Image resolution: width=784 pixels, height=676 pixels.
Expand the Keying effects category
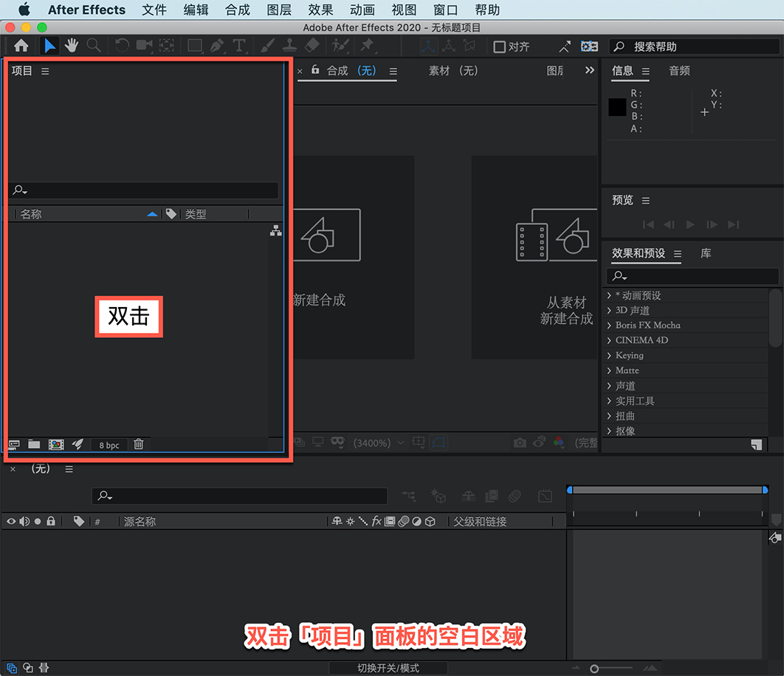[609, 356]
